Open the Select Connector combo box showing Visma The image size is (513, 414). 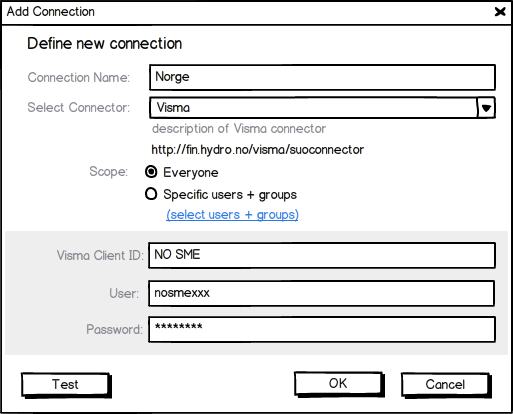(322, 108)
